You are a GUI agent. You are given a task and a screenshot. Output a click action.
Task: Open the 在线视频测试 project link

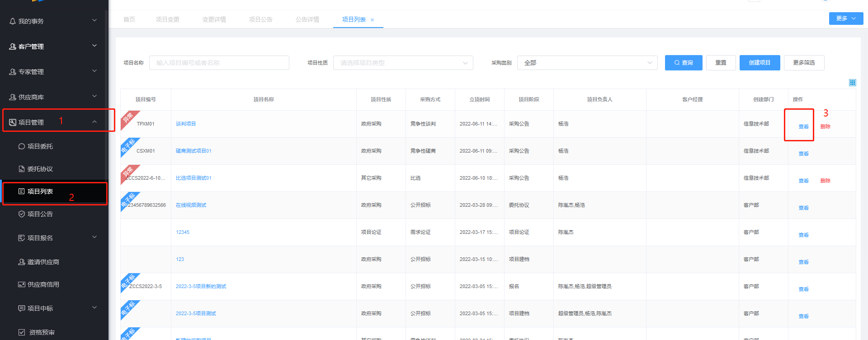(191, 205)
